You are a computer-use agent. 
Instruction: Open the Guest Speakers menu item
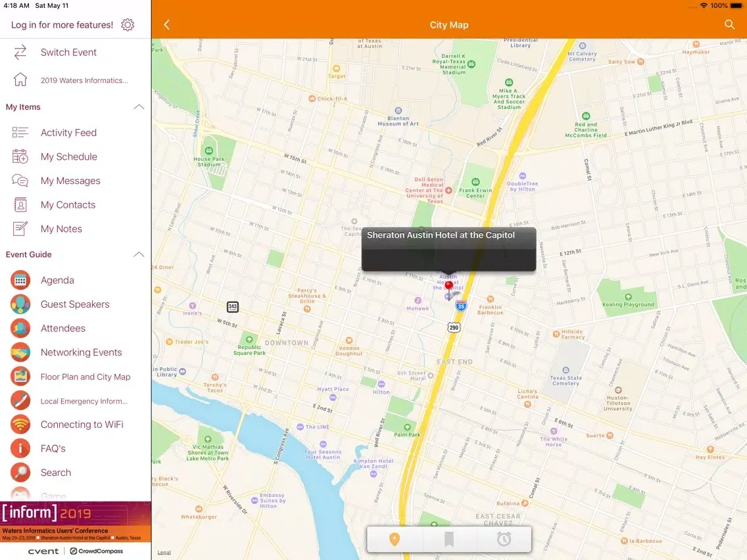click(75, 304)
